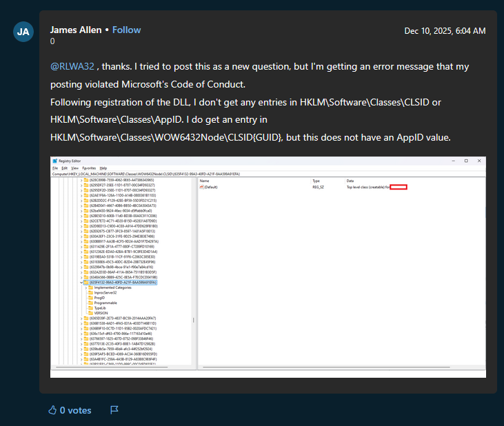Select the {6311429E-2F1A...} registry key

[122, 246]
